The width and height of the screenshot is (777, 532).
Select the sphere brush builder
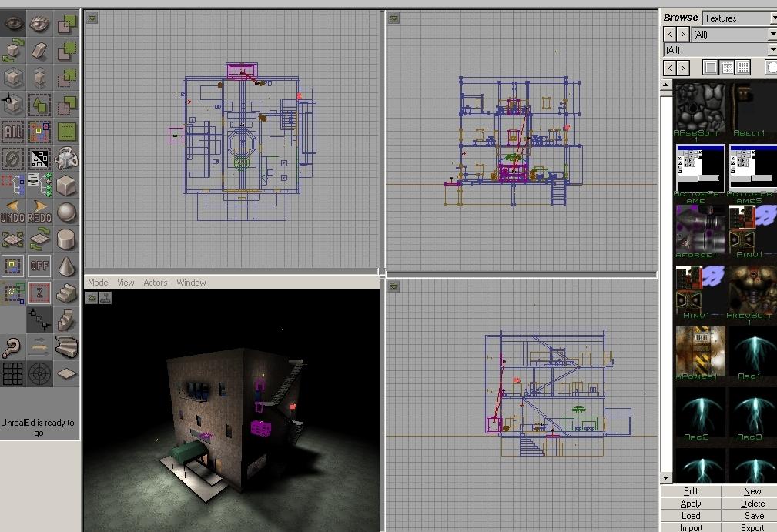coord(67,212)
